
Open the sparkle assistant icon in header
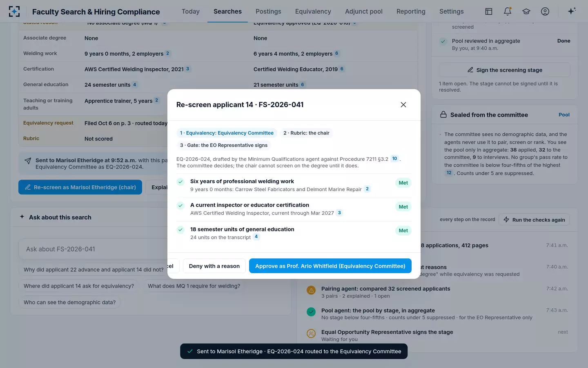pyautogui.click(x=572, y=11)
